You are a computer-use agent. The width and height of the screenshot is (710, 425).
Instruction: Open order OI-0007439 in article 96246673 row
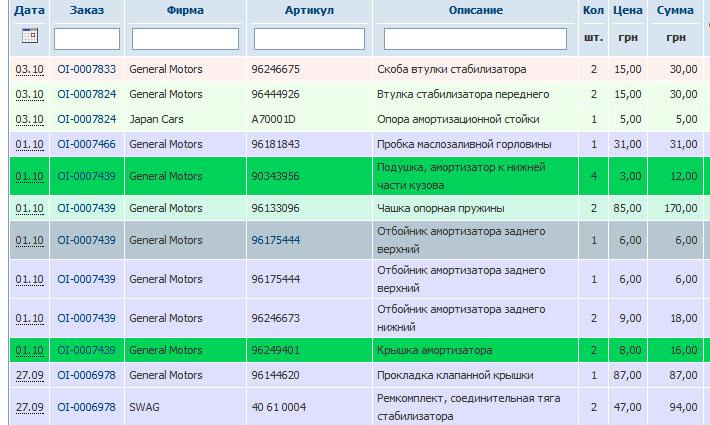(x=86, y=318)
